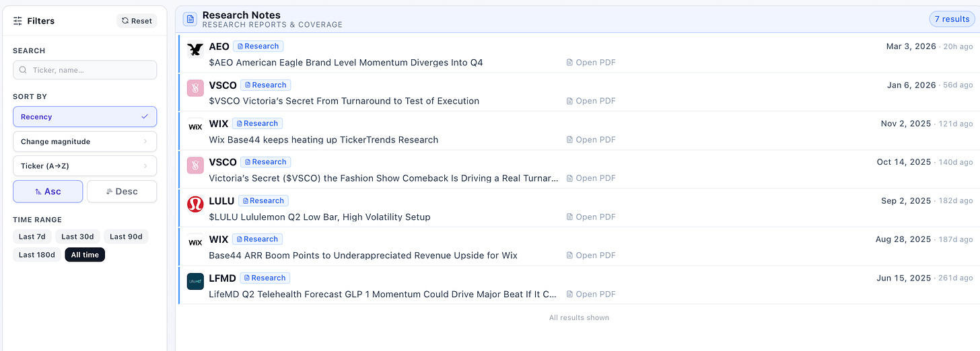Click Research tag on AEO row
Screen dimensions: 980x351
[258, 46]
